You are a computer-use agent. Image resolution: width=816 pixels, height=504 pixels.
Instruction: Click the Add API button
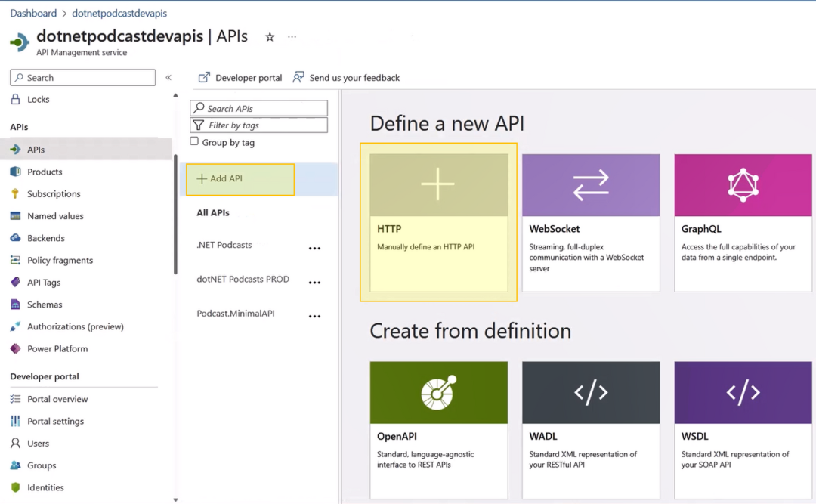(240, 179)
